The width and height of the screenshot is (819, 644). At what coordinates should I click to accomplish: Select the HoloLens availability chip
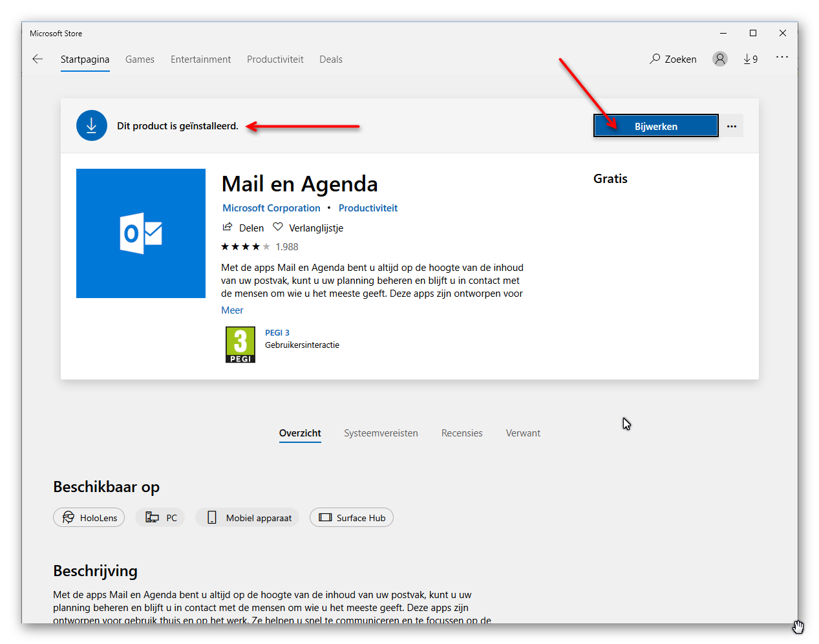tap(89, 517)
